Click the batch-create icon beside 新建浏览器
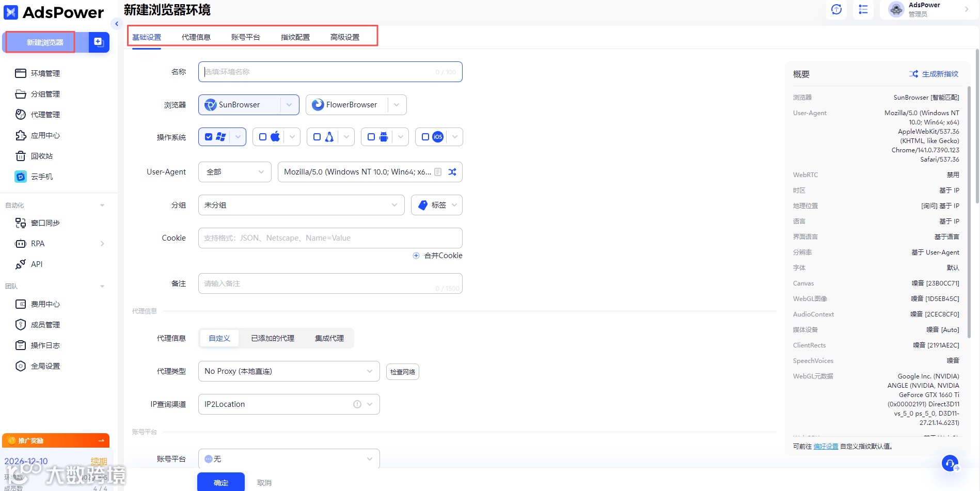 pyautogui.click(x=99, y=42)
